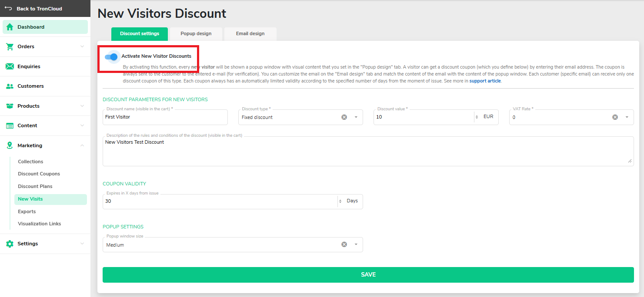Switch to the Discount settings tab
This screenshot has width=644, height=297.
(x=140, y=34)
